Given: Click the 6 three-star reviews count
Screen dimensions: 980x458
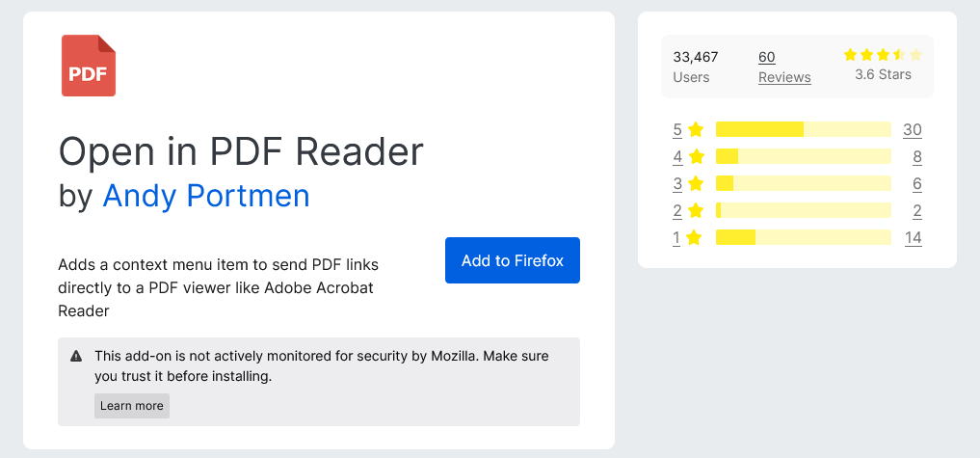Looking at the screenshot, I should click(x=916, y=184).
